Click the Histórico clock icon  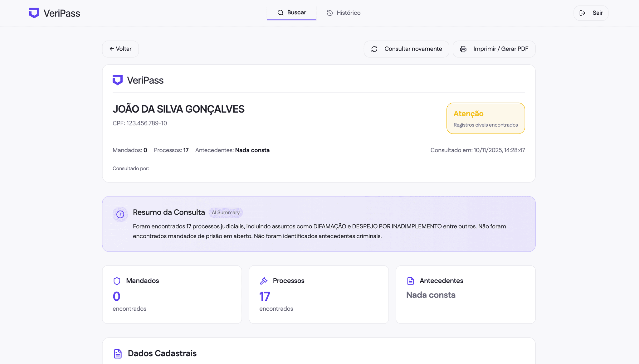[x=329, y=13]
